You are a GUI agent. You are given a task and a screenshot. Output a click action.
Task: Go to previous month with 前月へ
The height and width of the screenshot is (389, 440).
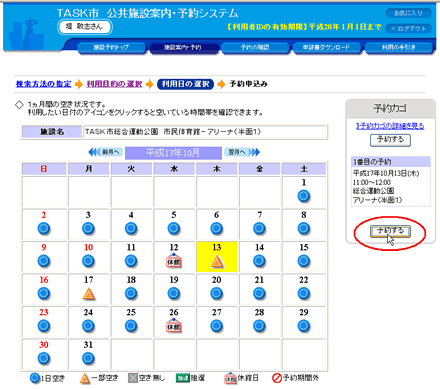[106, 152]
